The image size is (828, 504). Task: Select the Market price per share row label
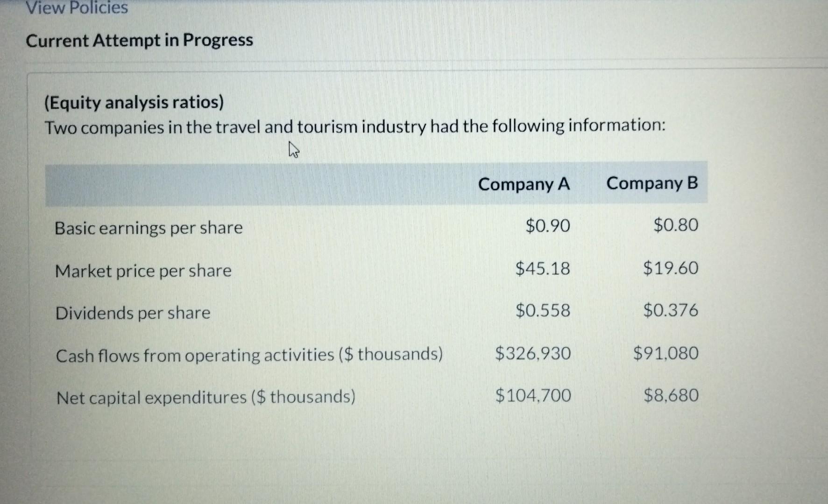pyautogui.click(x=143, y=270)
